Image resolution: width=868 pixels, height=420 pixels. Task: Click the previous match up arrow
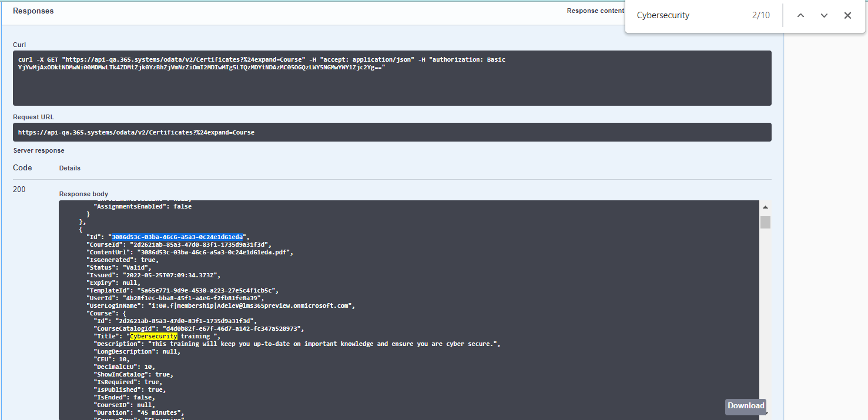(800, 15)
